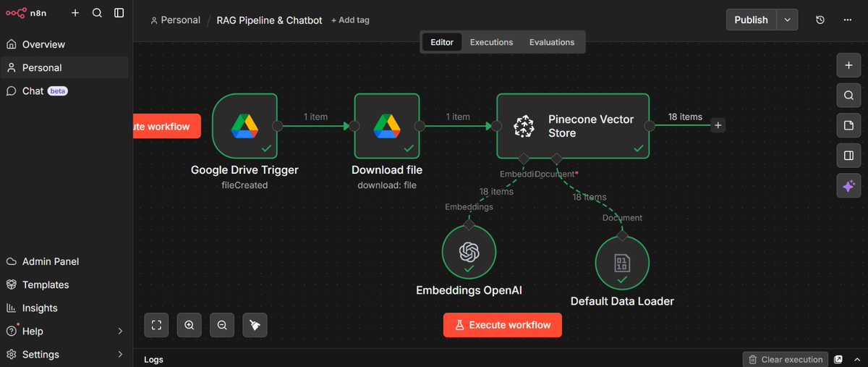Click the fileCreated subtitle text
Viewport: 868px width, 367px height.
[244, 185]
